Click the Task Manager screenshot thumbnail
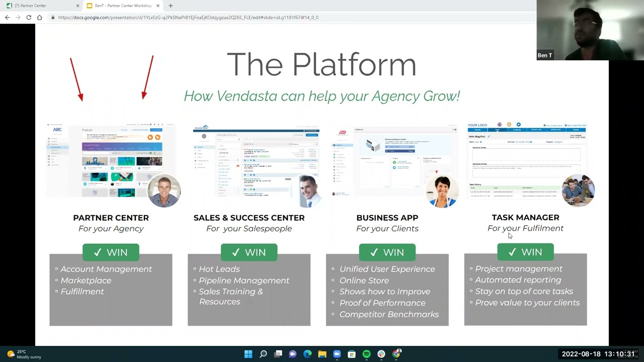The width and height of the screenshot is (644, 362). click(527, 161)
